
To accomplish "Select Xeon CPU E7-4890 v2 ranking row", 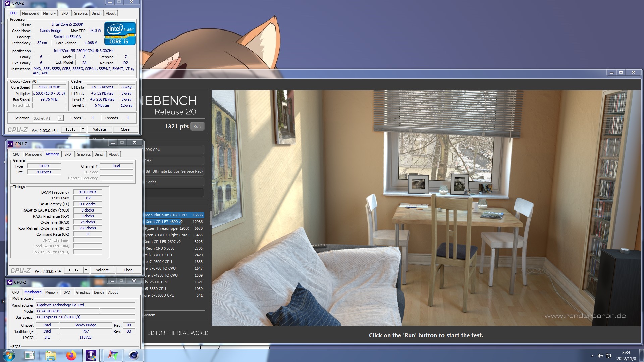I will point(174,222).
